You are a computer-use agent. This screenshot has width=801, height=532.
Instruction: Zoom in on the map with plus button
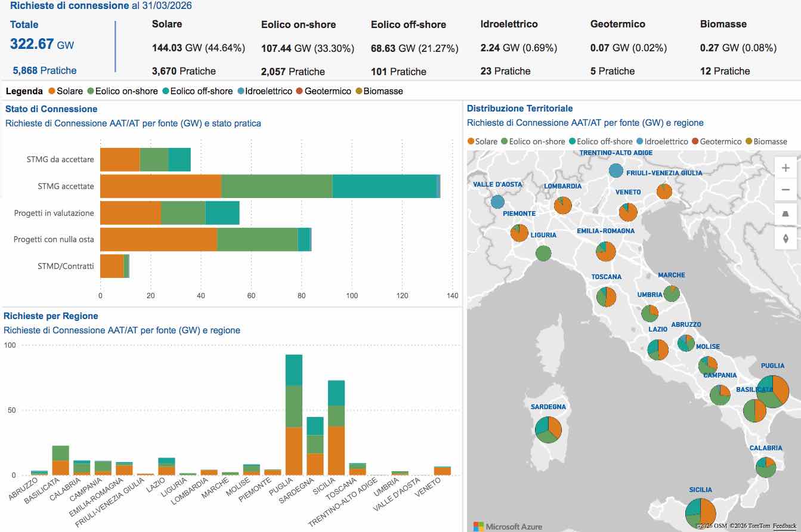tap(785, 168)
